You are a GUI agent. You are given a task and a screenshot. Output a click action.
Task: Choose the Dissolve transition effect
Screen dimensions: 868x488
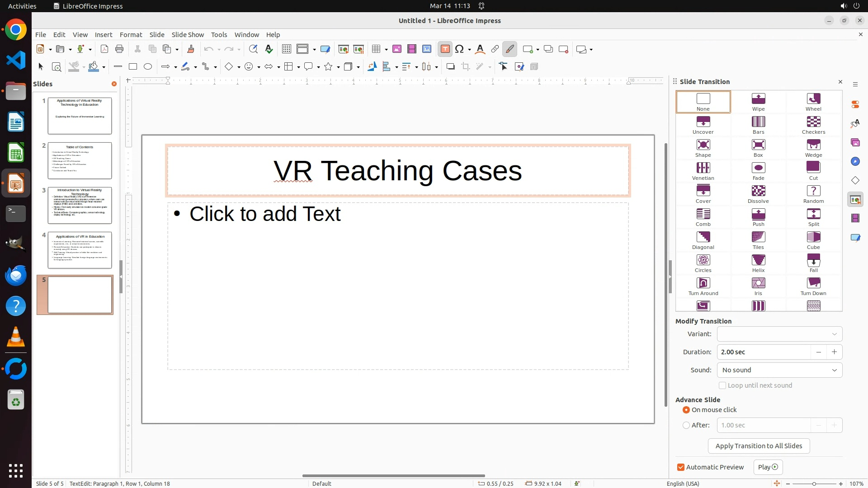(x=758, y=194)
